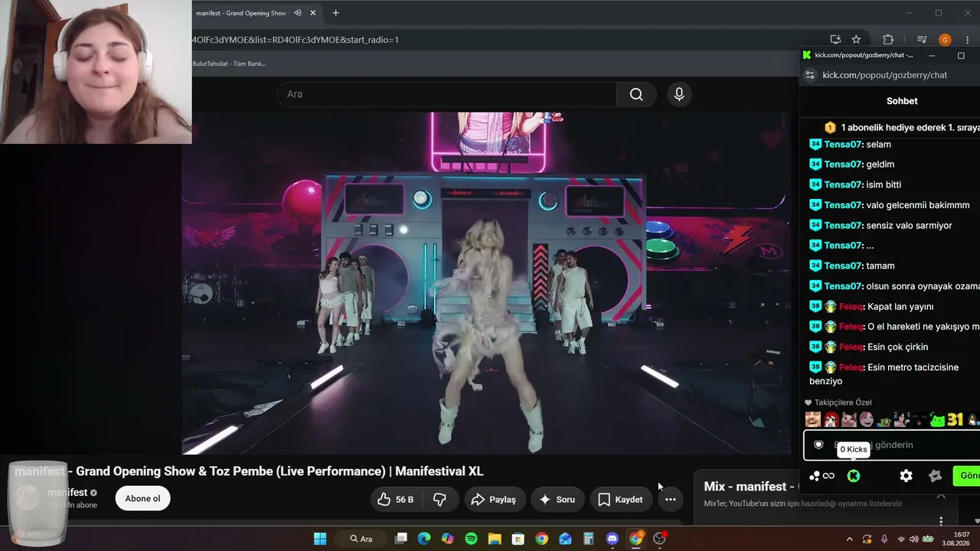Launch Microsoft Edge from the taskbar
The width and height of the screenshot is (980, 551).
424,539
